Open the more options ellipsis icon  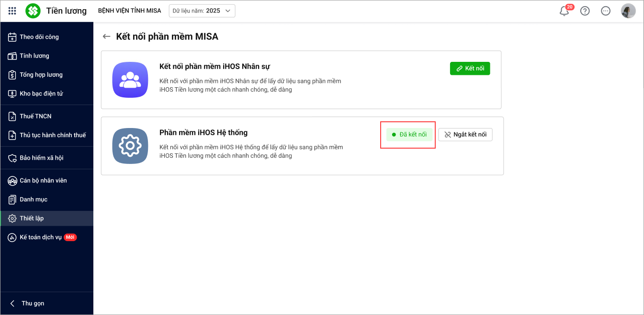click(x=606, y=11)
